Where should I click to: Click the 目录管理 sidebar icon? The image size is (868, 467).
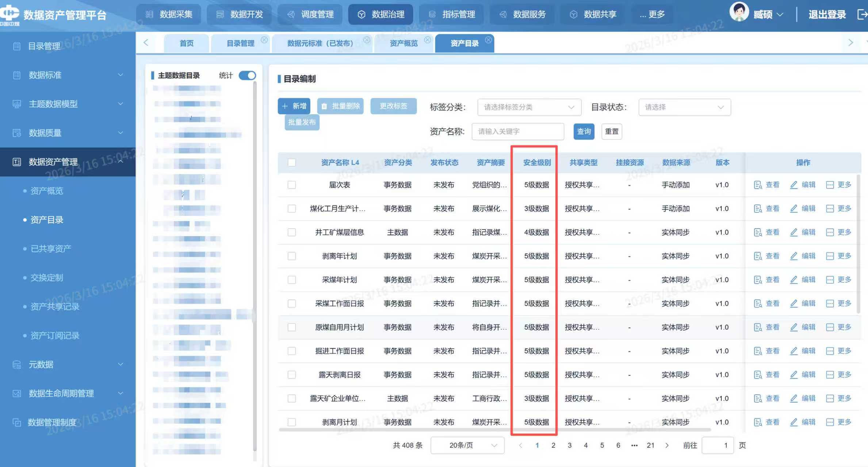17,46
